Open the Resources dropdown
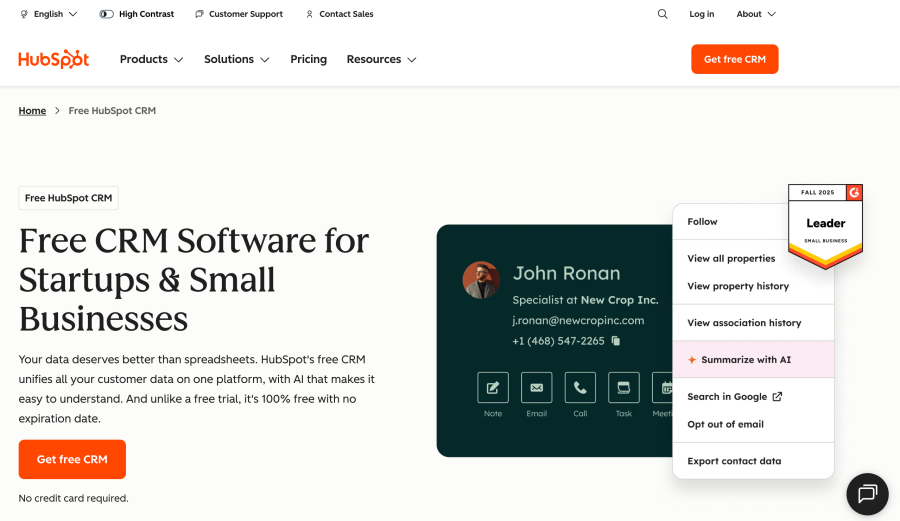 381,59
